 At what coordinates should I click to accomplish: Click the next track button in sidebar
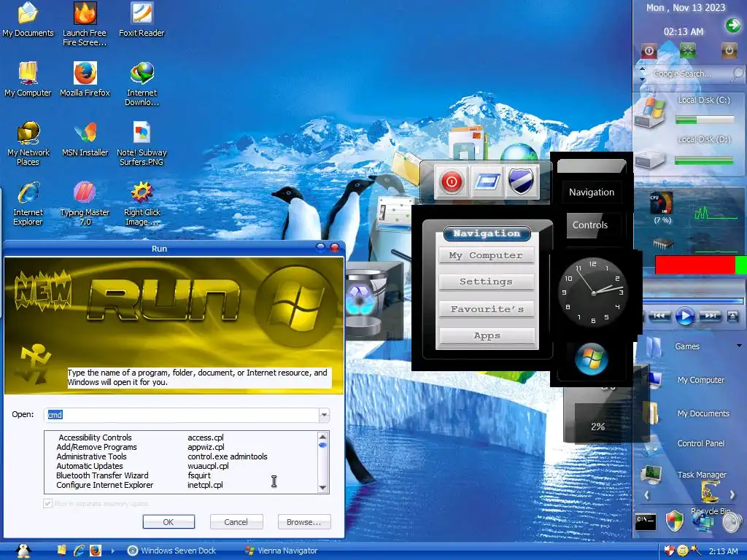(x=710, y=316)
